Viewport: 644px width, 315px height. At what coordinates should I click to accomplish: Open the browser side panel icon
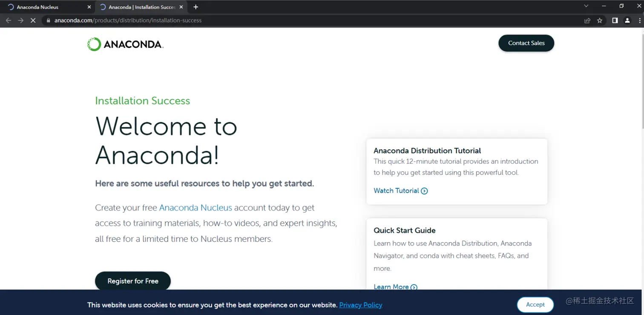click(615, 20)
